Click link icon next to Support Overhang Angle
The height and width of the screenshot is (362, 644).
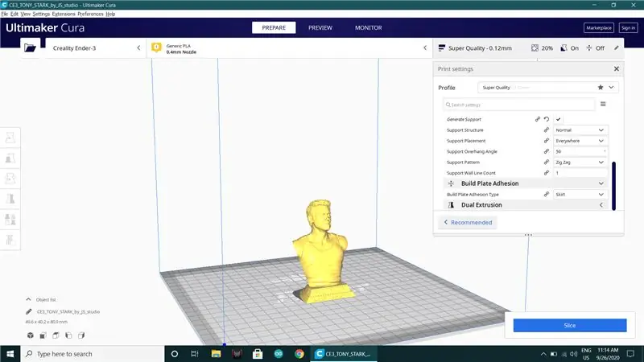click(547, 151)
